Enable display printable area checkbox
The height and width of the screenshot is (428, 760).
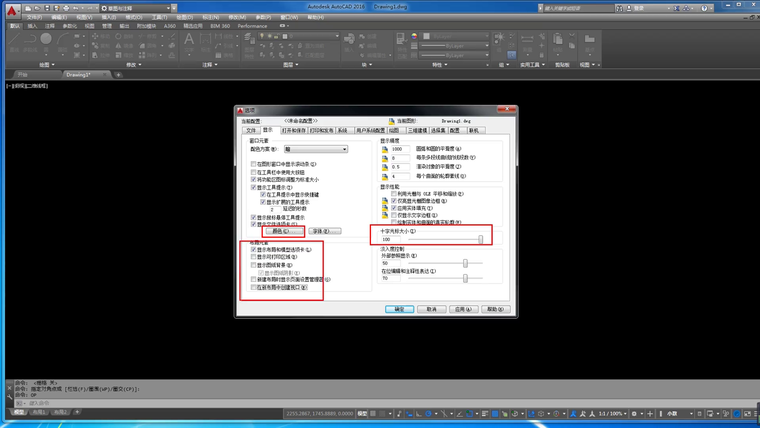pyautogui.click(x=254, y=257)
